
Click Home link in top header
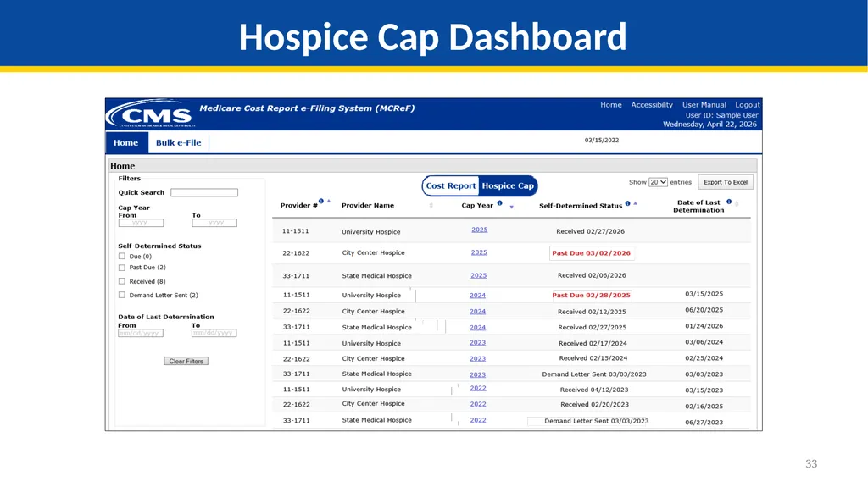[611, 104]
